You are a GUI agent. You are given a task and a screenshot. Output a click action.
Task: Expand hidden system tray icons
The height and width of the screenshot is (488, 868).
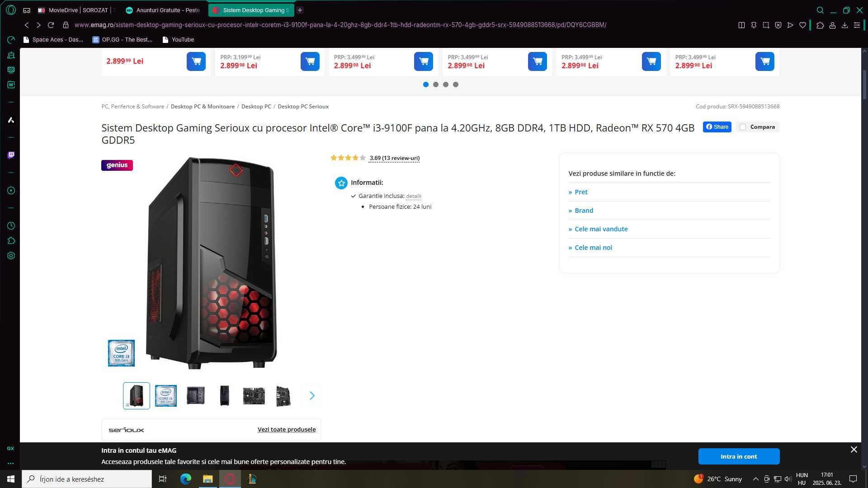tap(755, 479)
